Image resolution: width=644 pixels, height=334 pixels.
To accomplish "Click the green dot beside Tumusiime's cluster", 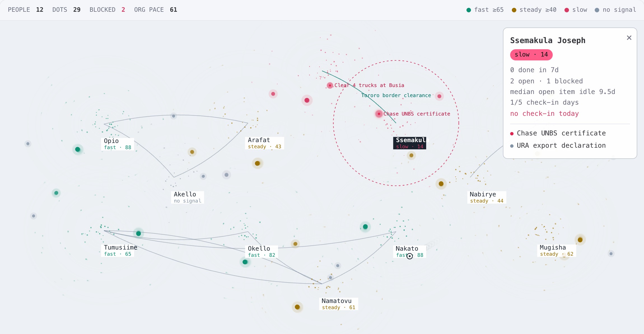I will 138,234.
